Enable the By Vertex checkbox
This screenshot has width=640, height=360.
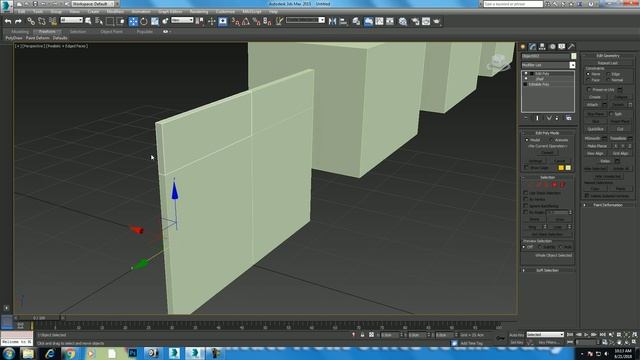click(x=526, y=199)
